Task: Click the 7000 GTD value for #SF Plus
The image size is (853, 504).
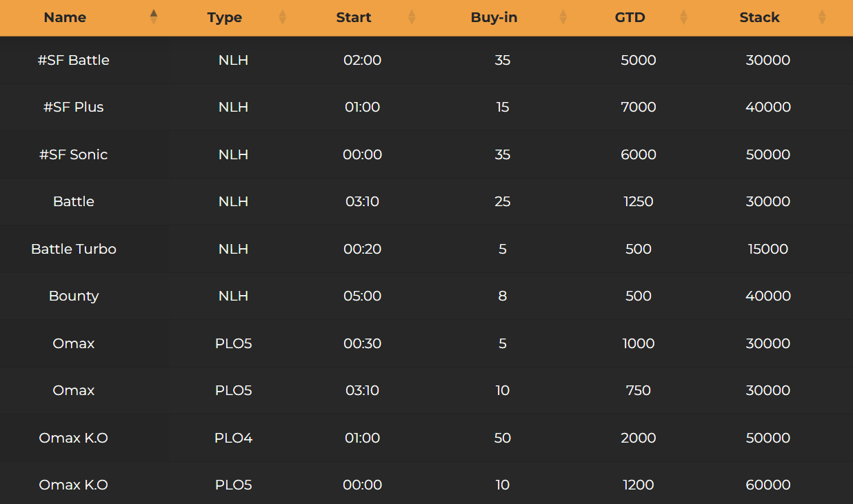Action: [639, 107]
